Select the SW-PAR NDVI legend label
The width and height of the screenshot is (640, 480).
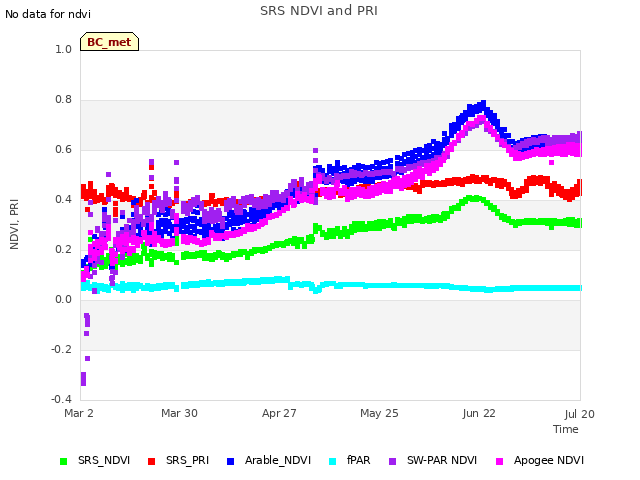pyautogui.click(x=442, y=460)
